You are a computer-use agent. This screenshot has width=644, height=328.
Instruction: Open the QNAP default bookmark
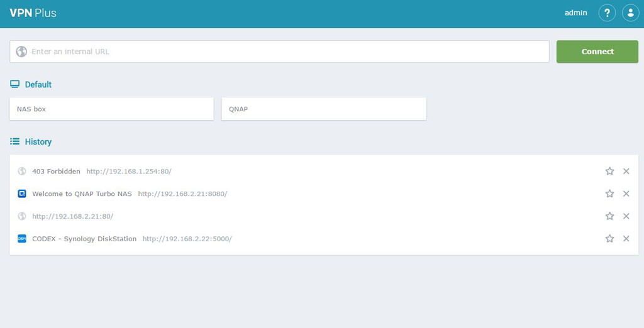tap(324, 109)
